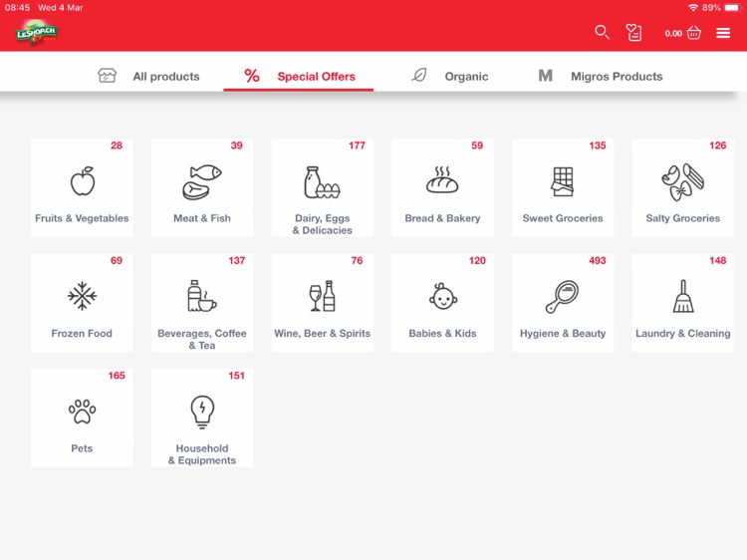Open Household & Equipments label
This screenshot has height=560, width=747.
pos(202,454)
